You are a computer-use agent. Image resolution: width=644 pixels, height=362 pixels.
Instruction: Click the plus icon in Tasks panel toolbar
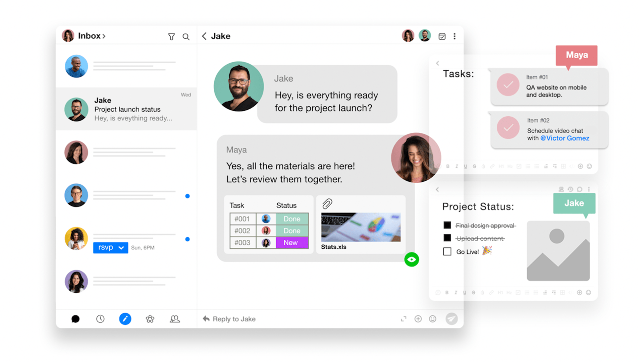click(x=580, y=166)
